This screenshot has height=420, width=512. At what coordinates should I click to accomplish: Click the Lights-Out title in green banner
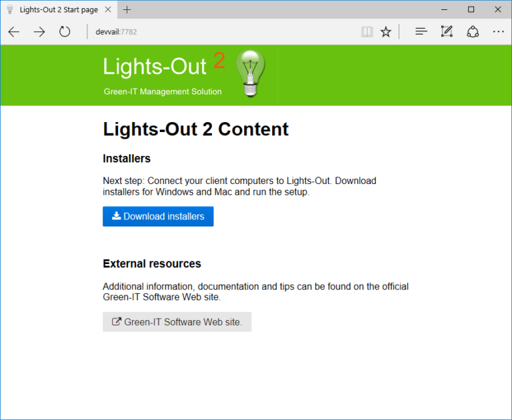[x=155, y=67]
